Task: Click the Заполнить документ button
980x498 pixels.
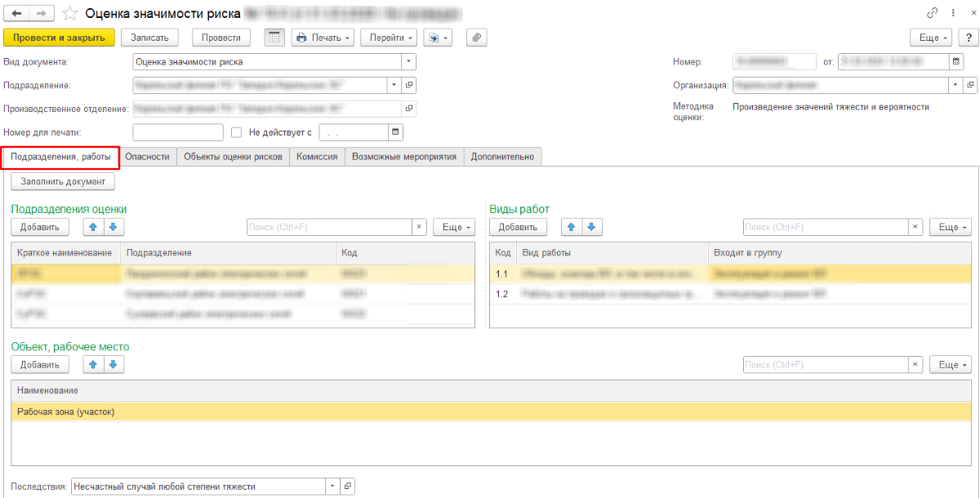Action: pos(63,181)
